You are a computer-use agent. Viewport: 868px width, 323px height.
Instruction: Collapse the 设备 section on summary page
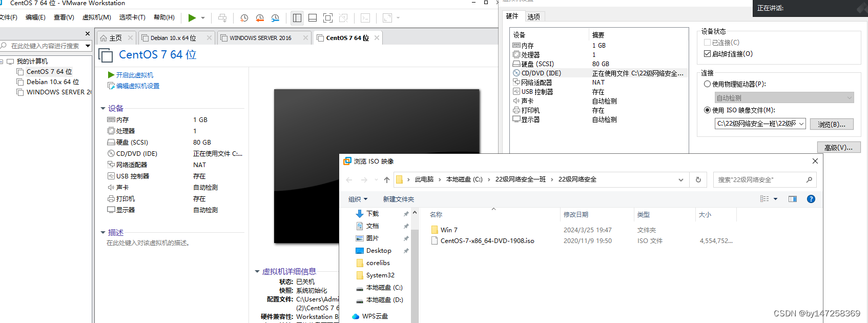[x=103, y=108]
